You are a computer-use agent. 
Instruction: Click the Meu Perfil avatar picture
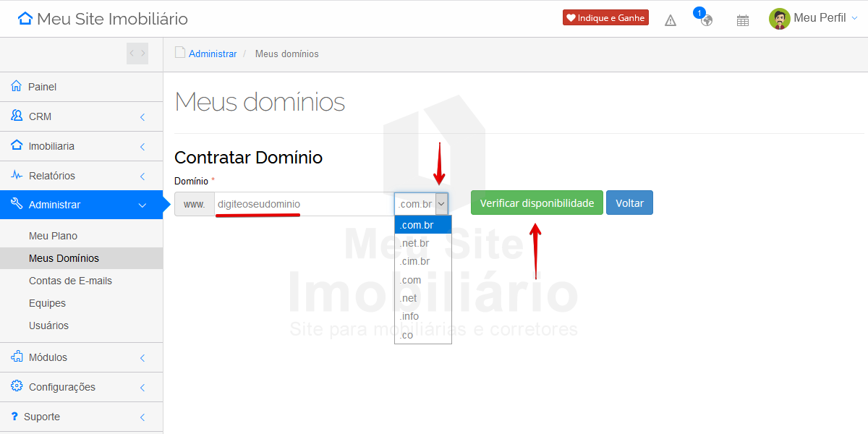coord(779,19)
